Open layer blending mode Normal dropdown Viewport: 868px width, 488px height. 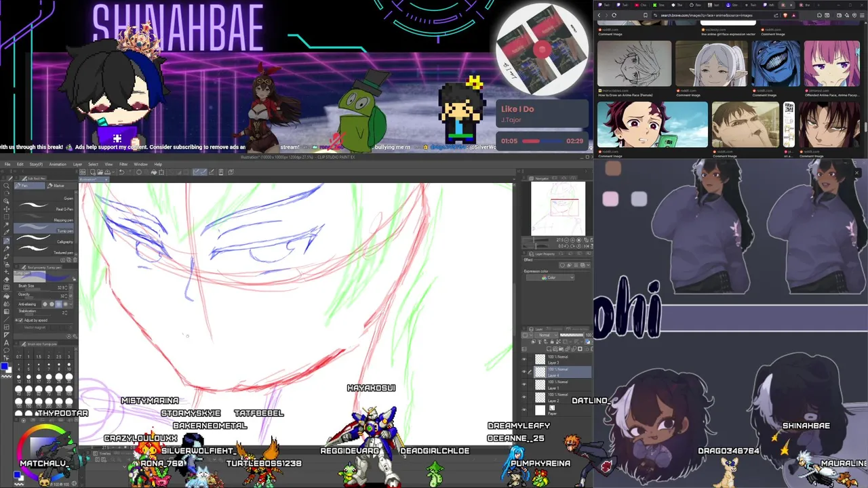click(547, 335)
